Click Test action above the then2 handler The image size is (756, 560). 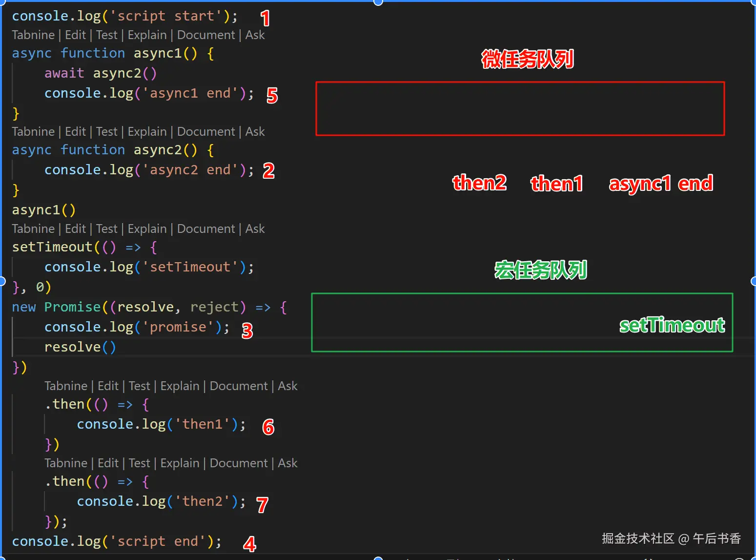140,463
